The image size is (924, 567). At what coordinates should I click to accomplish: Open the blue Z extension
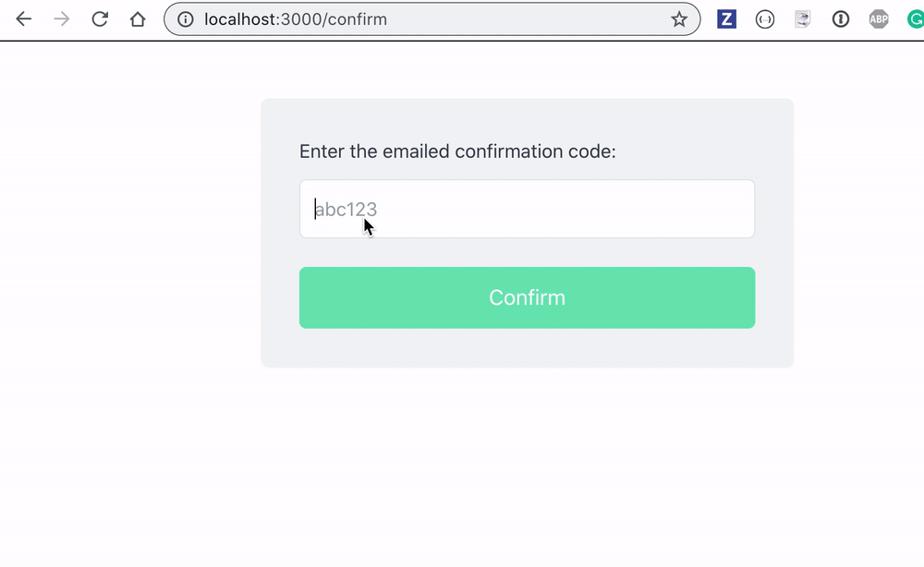point(727,19)
